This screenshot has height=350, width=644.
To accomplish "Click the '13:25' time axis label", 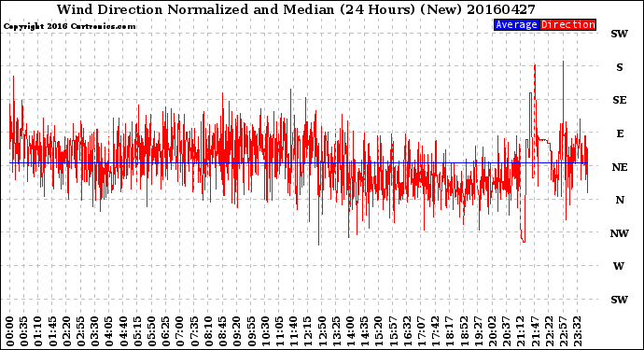I will click(336, 331).
